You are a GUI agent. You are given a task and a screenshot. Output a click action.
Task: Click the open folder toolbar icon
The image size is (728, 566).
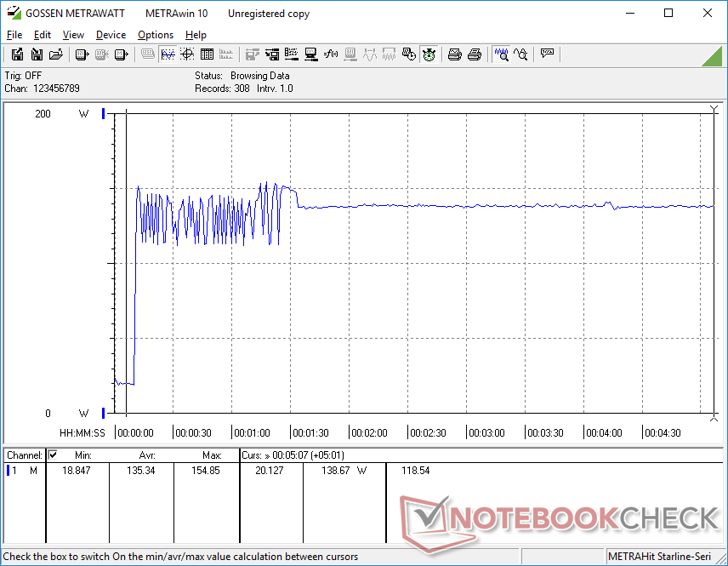(x=56, y=54)
